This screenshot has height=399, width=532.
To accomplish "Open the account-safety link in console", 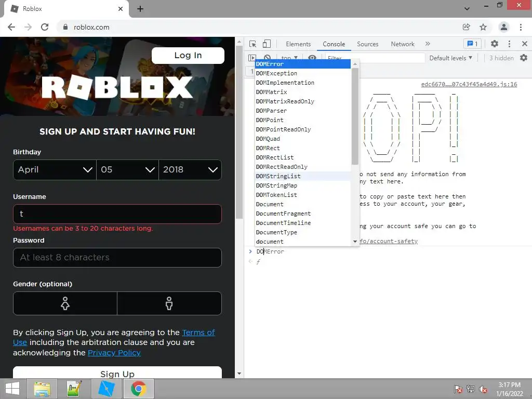I will tap(389, 241).
